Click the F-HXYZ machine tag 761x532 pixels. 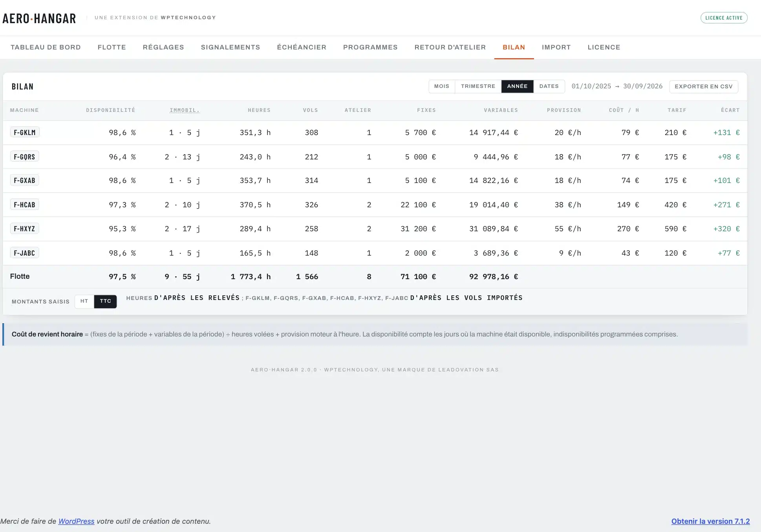(24, 229)
